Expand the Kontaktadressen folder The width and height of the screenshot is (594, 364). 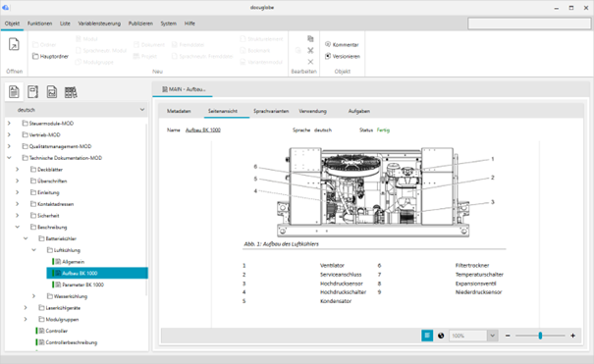[18, 204]
